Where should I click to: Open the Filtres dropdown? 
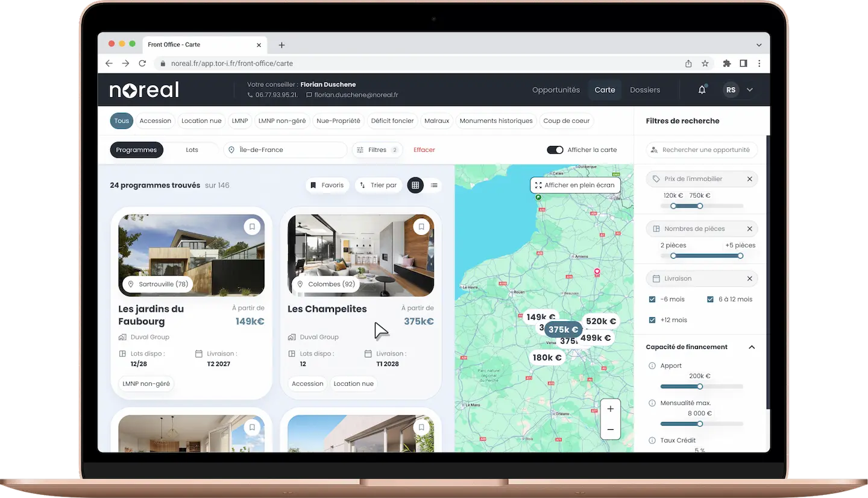click(x=377, y=150)
